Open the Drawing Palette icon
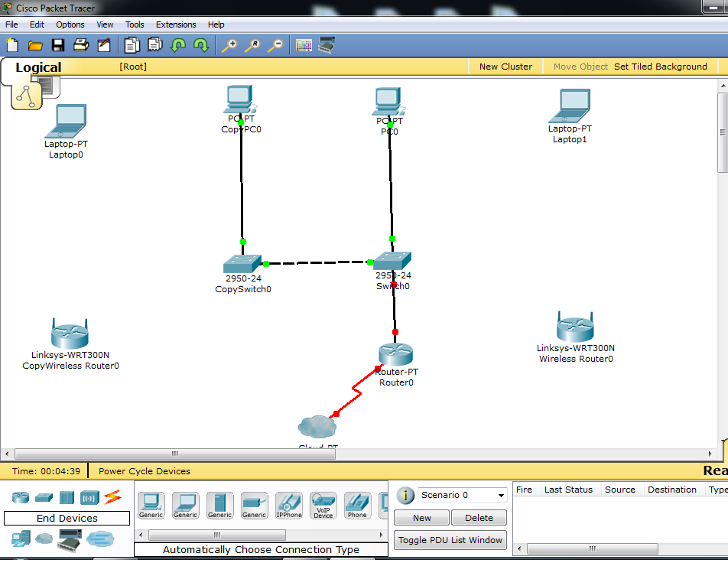 304,45
